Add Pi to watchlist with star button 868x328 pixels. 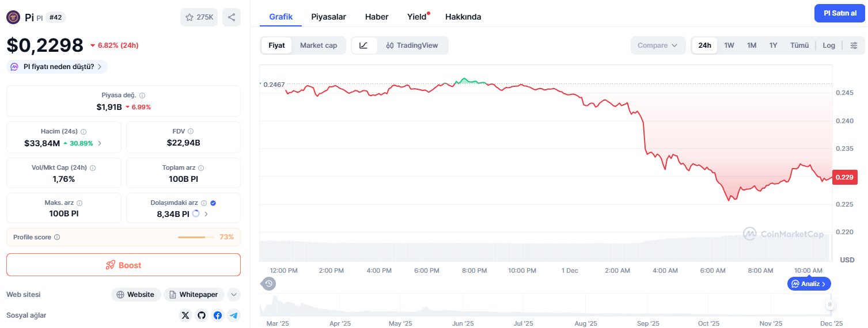(x=199, y=17)
